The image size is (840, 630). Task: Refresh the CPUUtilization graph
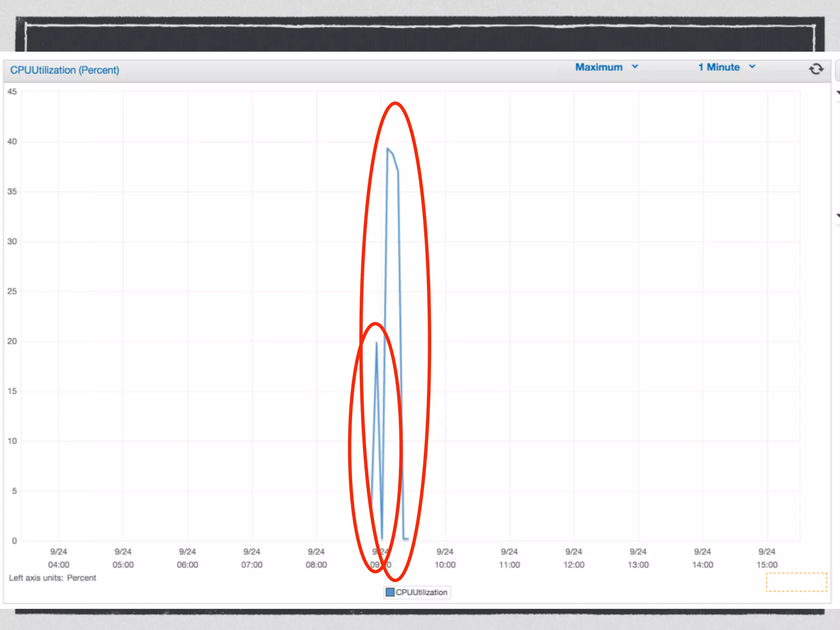pos(816,69)
